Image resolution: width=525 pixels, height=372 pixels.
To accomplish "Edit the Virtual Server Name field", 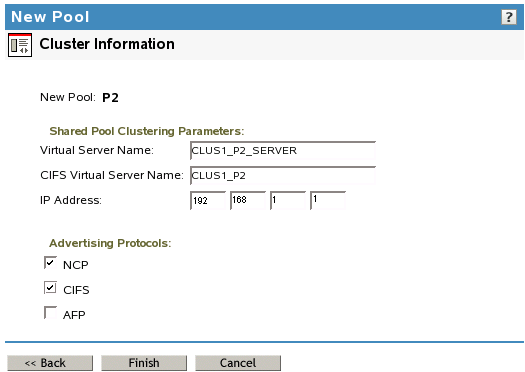I will pos(283,150).
